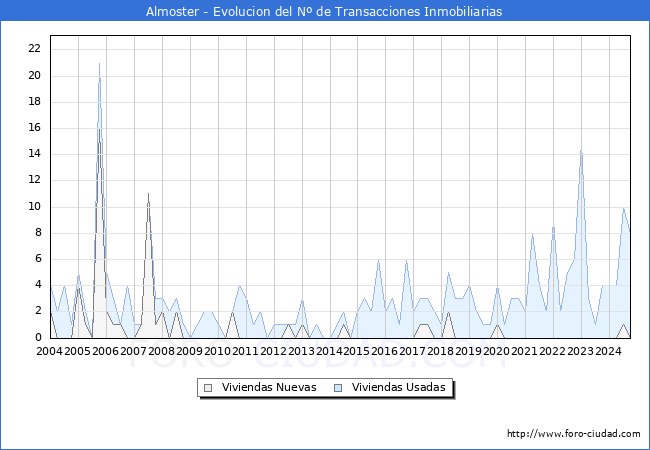Viewport: 650px width, 450px height.
Task: Click the x-axis label 2011
Action: [245, 351]
